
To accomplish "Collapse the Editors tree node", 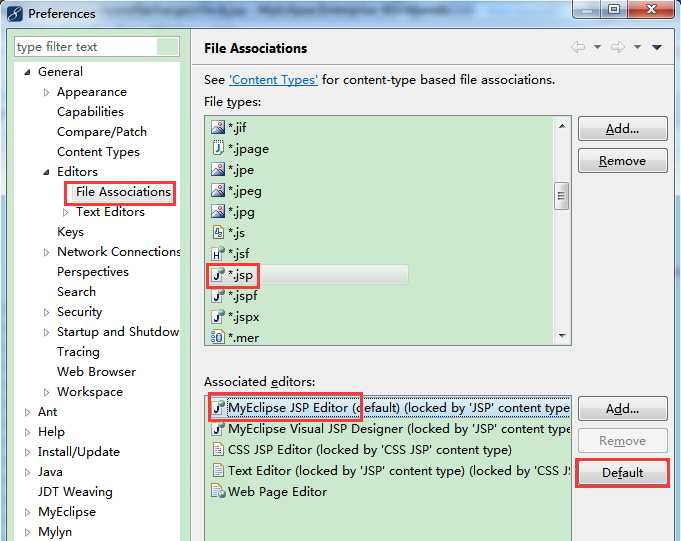I will tap(46, 172).
